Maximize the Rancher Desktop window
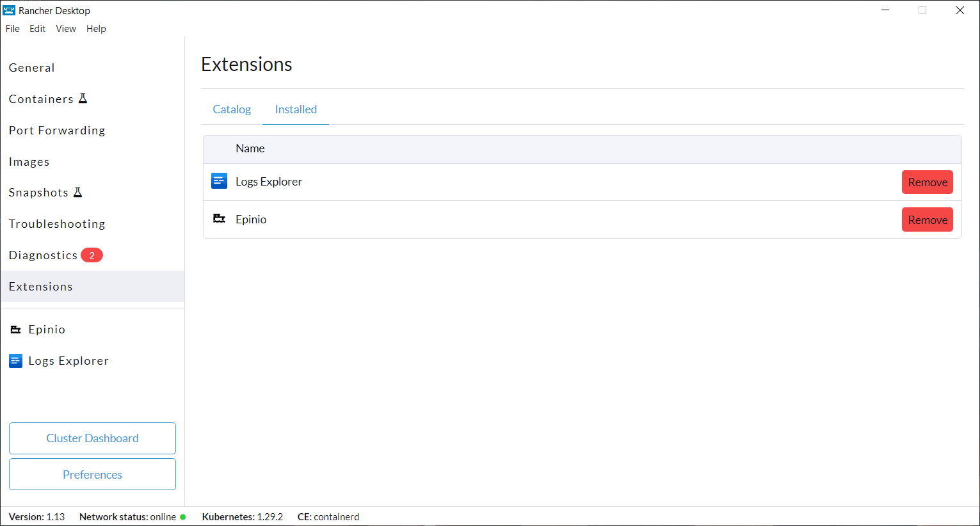 point(922,10)
